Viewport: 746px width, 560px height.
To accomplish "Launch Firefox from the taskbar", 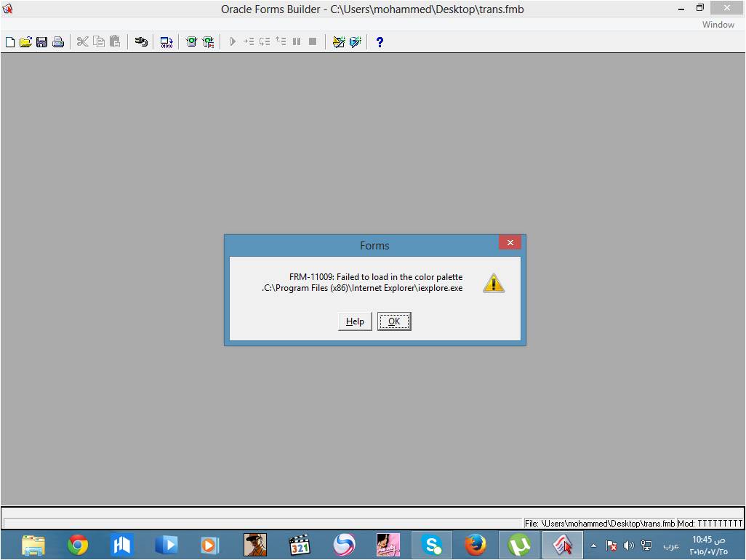I will pos(476,545).
